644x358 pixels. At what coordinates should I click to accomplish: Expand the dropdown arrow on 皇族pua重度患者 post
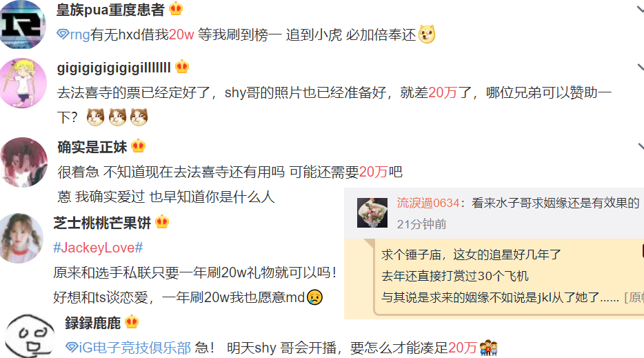[x=641, y=8]
